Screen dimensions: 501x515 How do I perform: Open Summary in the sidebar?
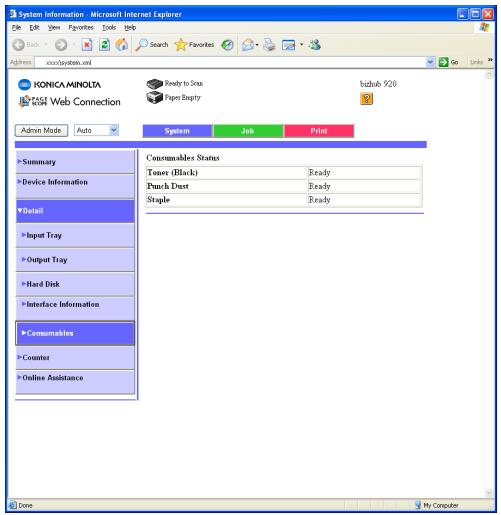(x=75, y=162)
